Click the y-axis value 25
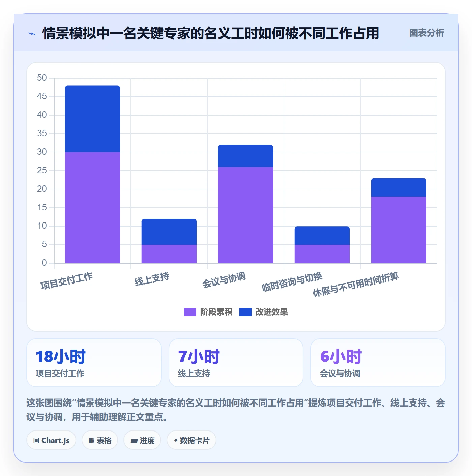 click(x=42, y=171)
